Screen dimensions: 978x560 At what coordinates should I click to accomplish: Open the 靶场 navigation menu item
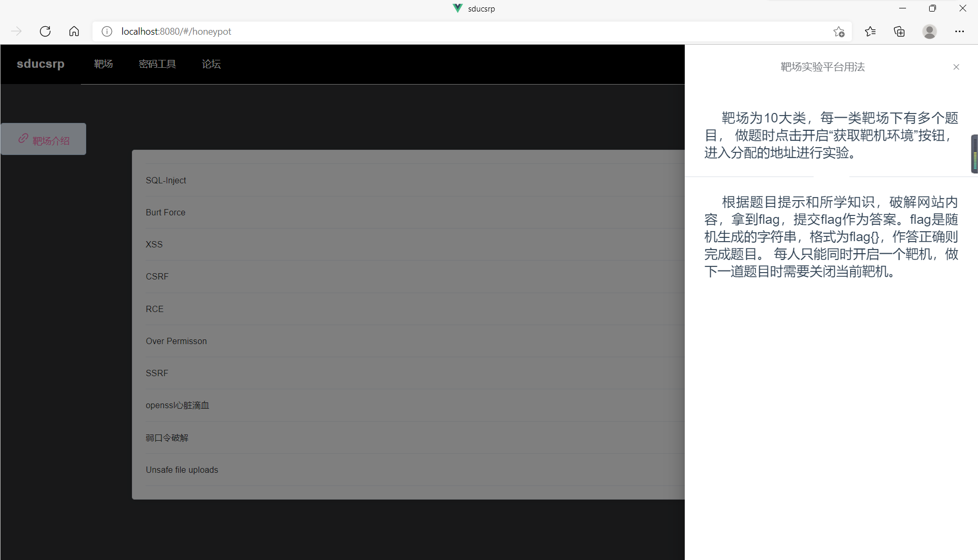(104, 64)
